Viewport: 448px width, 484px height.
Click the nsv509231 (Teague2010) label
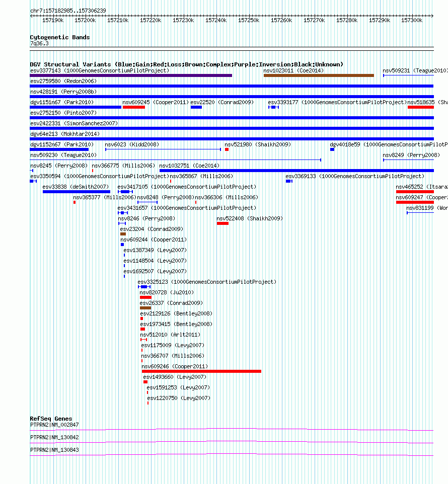[415, 70]
